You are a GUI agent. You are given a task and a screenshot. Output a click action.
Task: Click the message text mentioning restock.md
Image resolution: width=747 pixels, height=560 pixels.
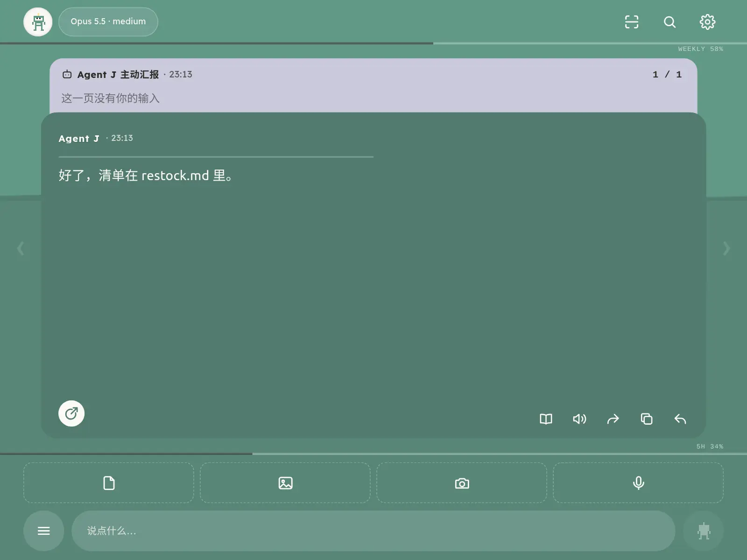click(x=146, y=175)
